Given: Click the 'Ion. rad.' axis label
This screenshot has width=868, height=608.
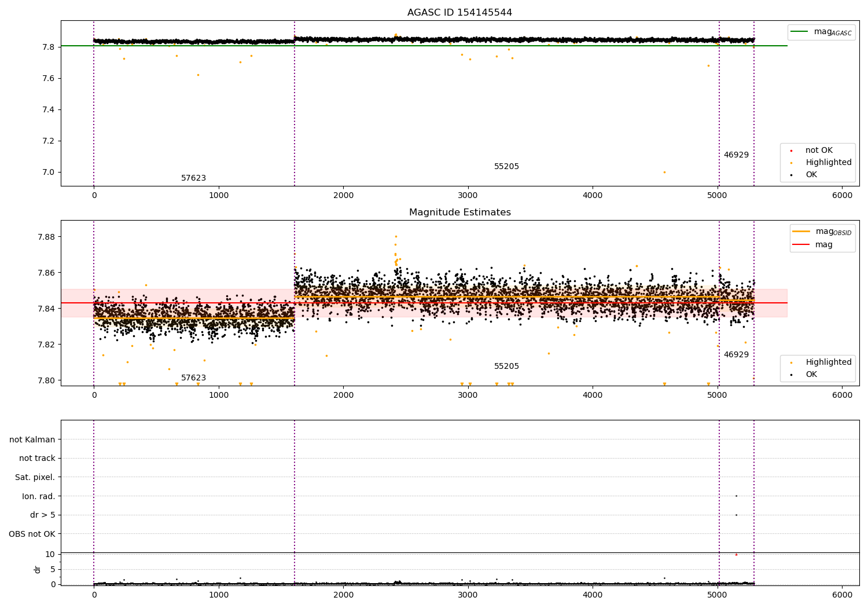Looking at the screenshot, I should pyautogui.click(x=39, y=496).
